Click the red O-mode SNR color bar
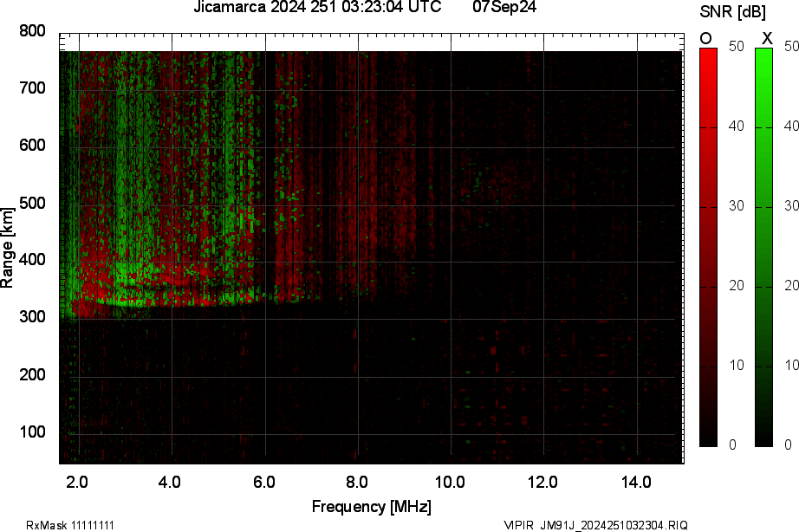The image size is (799, 532). [708, 247]
